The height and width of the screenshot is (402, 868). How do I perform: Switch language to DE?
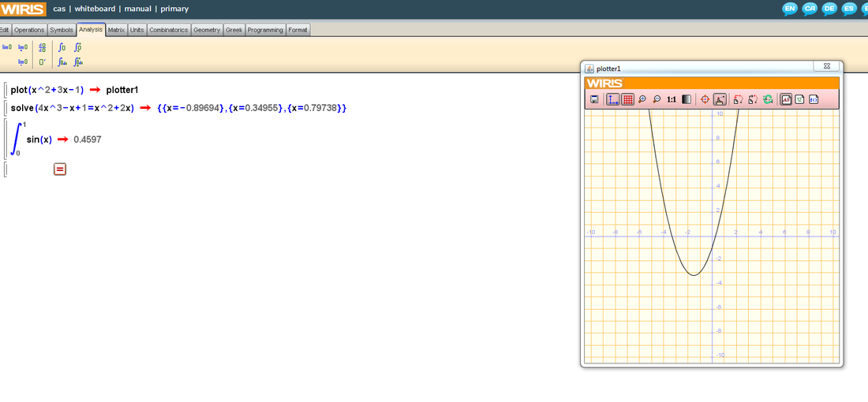click(x=829, y=9)
